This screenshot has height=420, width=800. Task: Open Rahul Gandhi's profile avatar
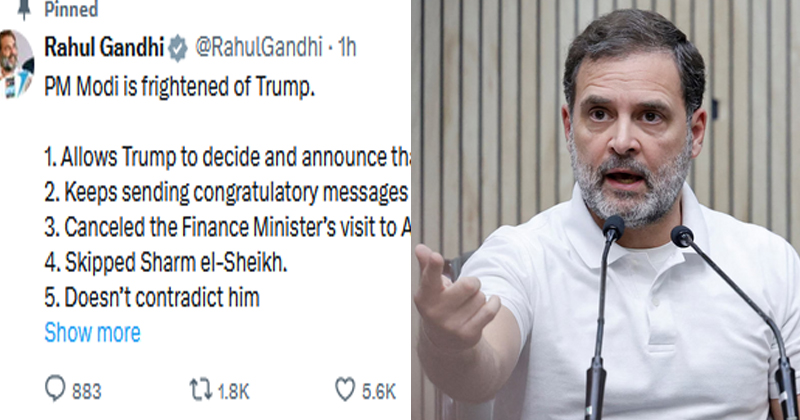(16, 64)
